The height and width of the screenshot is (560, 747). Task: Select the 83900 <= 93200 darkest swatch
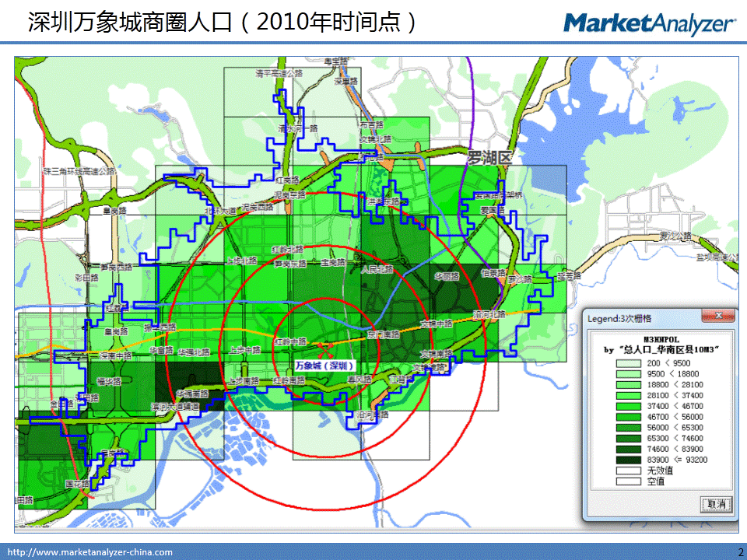[x=630, y=460]
